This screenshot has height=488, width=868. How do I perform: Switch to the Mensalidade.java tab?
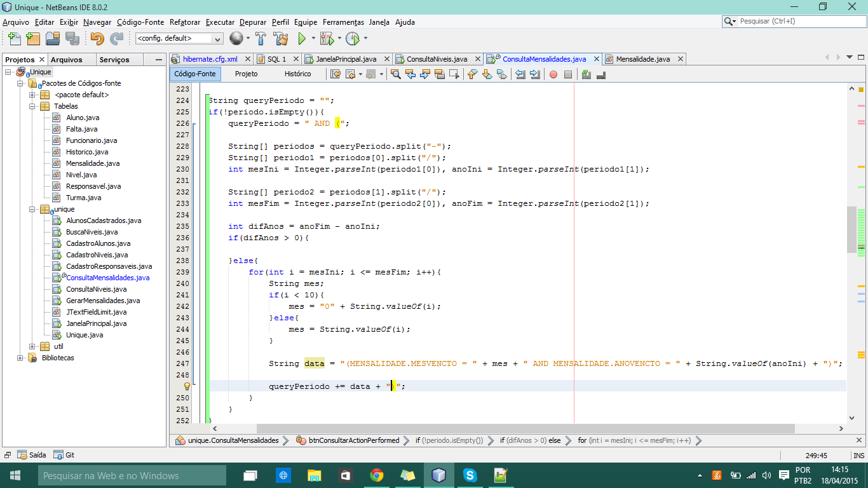pos(643,59)
